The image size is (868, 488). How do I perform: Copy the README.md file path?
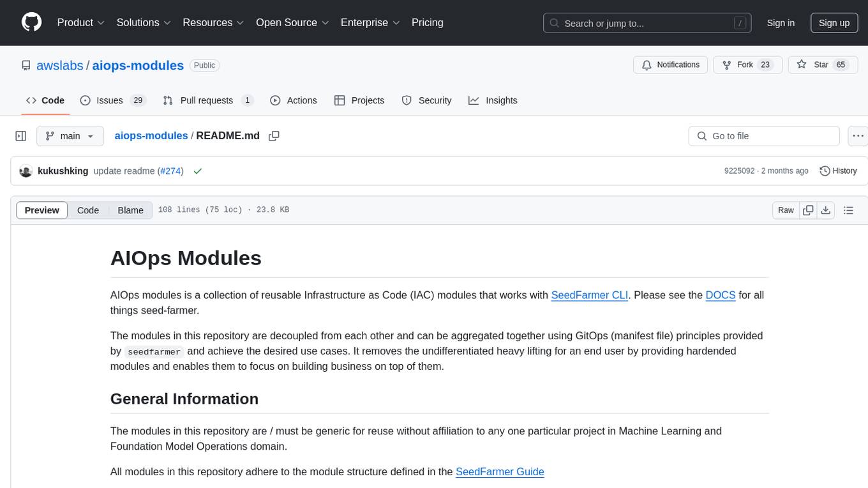(x=274, y=136)
